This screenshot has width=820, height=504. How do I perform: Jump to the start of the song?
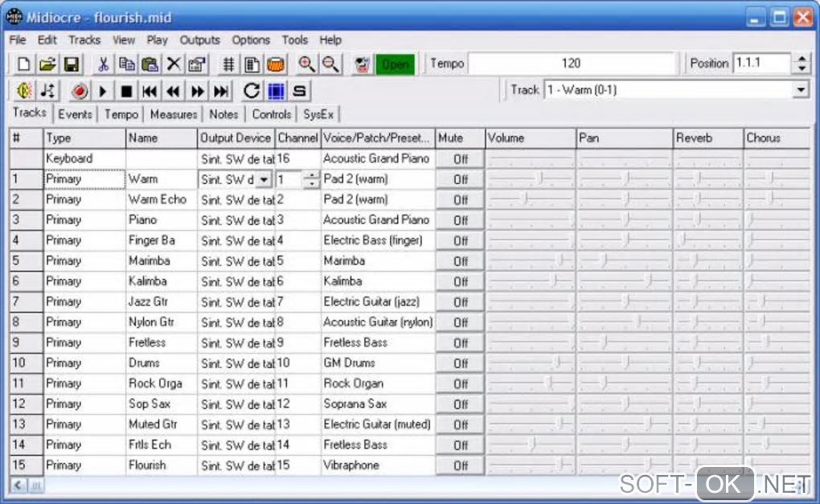point(150,91)
